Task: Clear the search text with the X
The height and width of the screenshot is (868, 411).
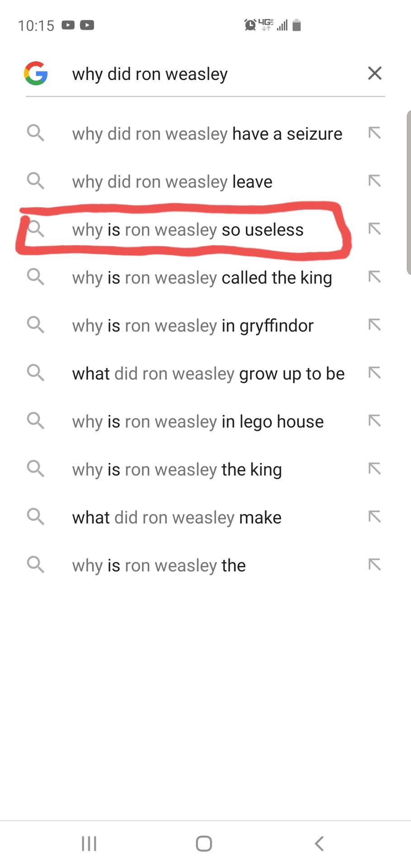Action: (375, 73)
